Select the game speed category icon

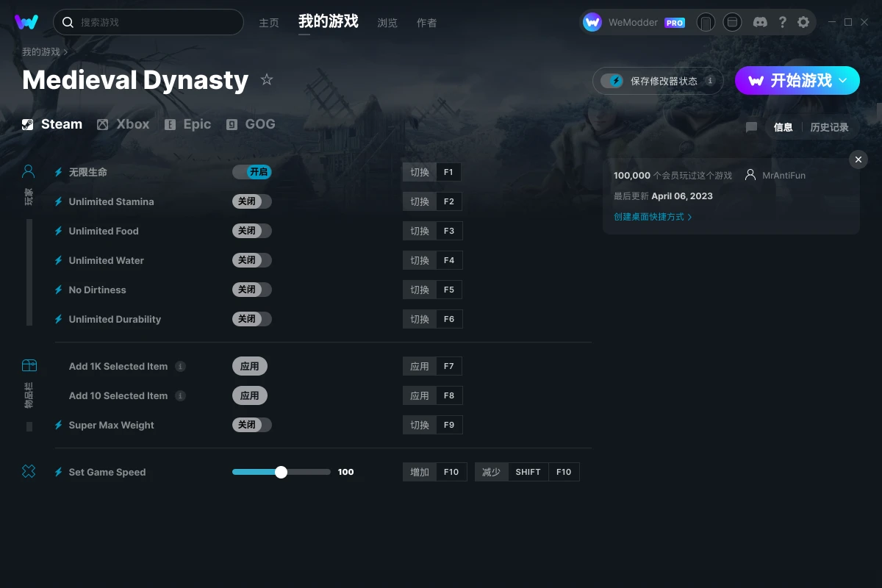[x=29, y=471]
